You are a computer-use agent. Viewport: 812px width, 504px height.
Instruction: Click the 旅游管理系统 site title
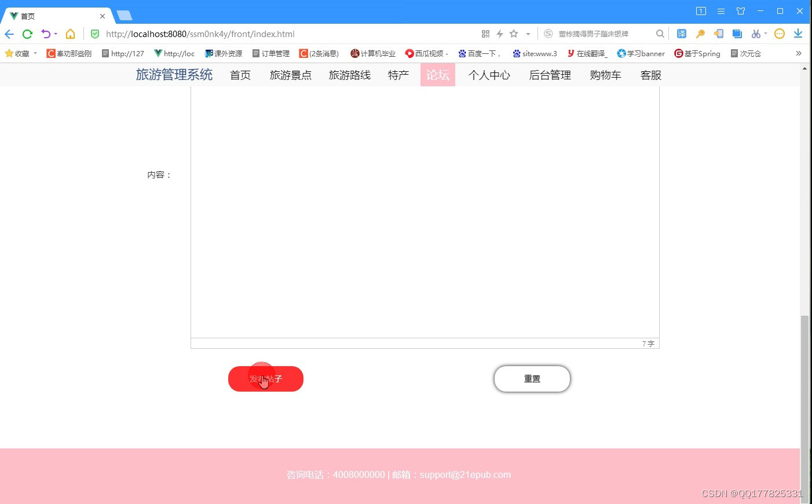pyautogui.click(x=174, y=75)
